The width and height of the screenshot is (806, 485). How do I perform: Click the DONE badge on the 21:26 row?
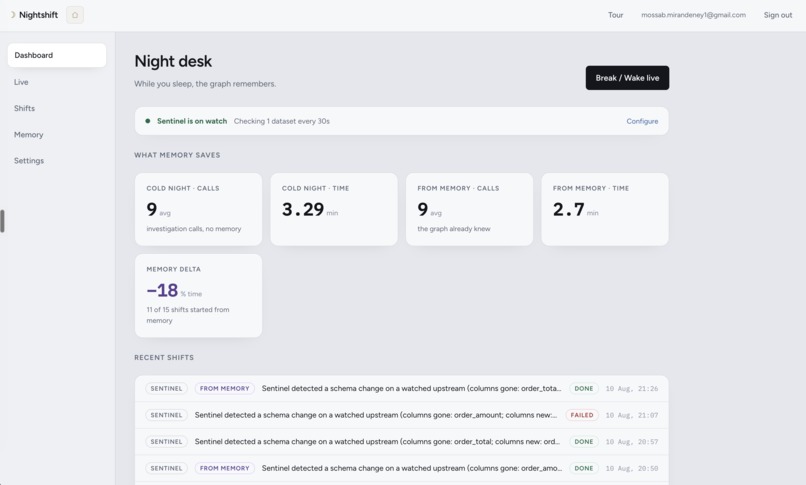583,389
